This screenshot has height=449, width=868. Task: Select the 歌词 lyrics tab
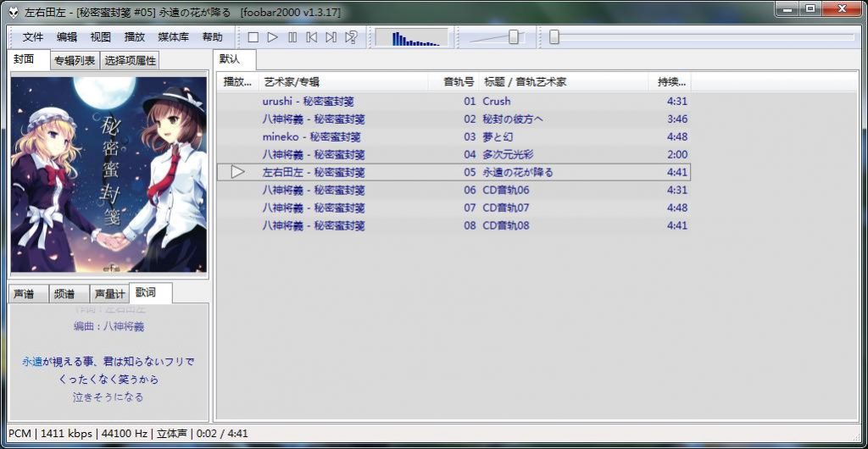coord(150,292)
